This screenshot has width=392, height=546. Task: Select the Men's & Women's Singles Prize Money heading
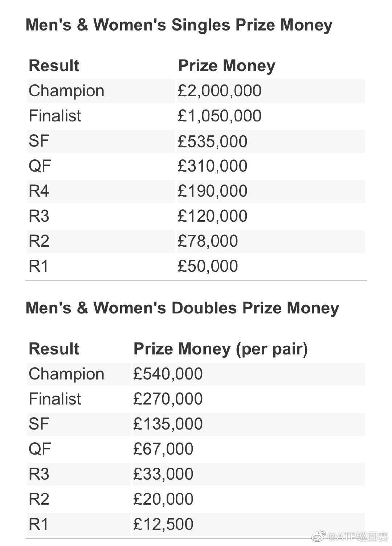coord(179,25)
